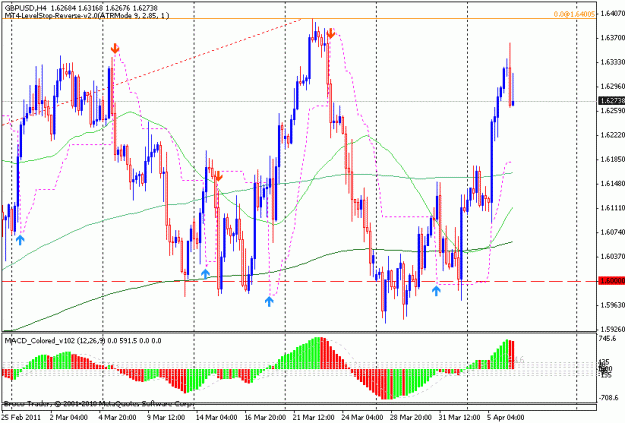Click the 24 Mar 04:00 time label
This screenshot has width=625, height=423.
coord(362,417)
